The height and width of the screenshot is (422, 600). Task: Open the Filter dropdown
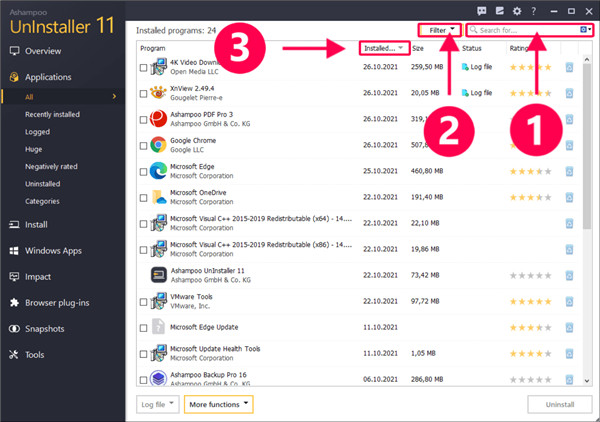tap(440, 30)
